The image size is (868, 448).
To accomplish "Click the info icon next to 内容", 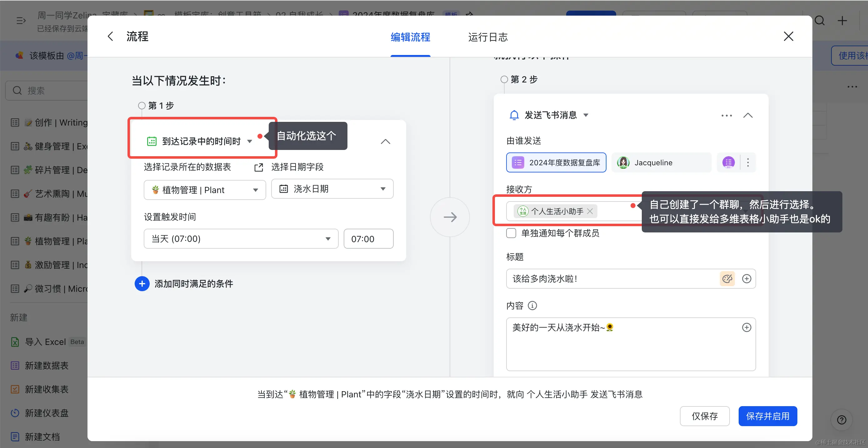I will 532,306.
